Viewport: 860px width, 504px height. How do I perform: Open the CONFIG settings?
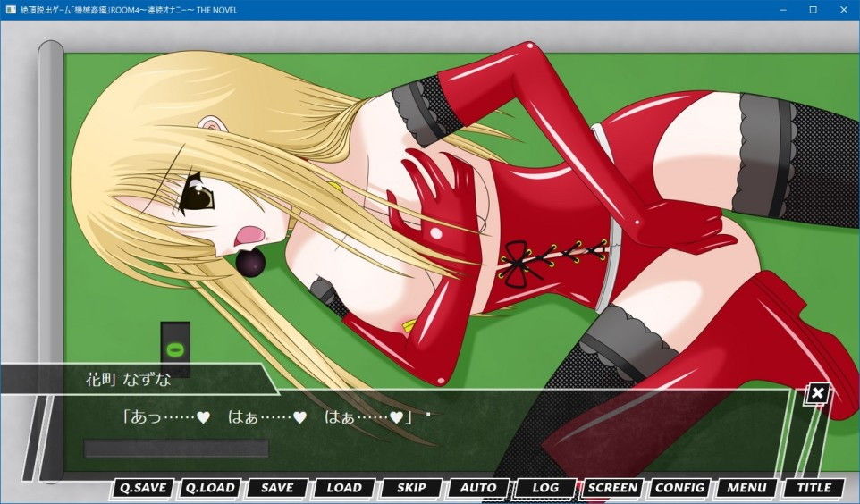tap(679, 488)
